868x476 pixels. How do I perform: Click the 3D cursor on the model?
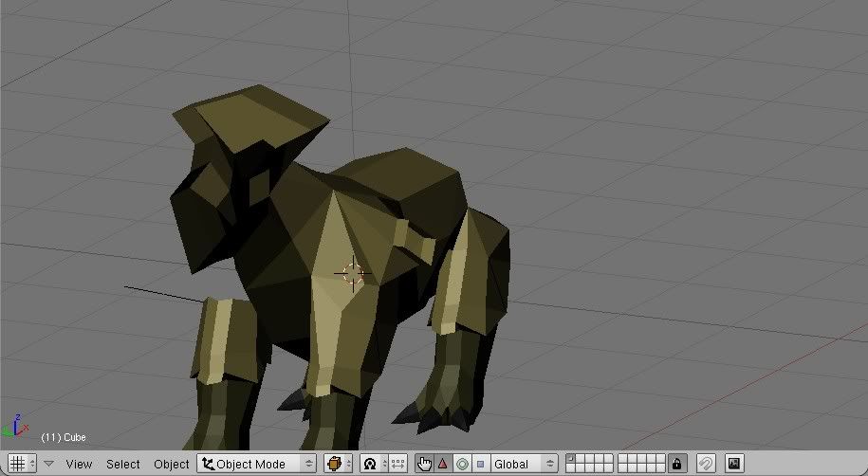point(352,273)
